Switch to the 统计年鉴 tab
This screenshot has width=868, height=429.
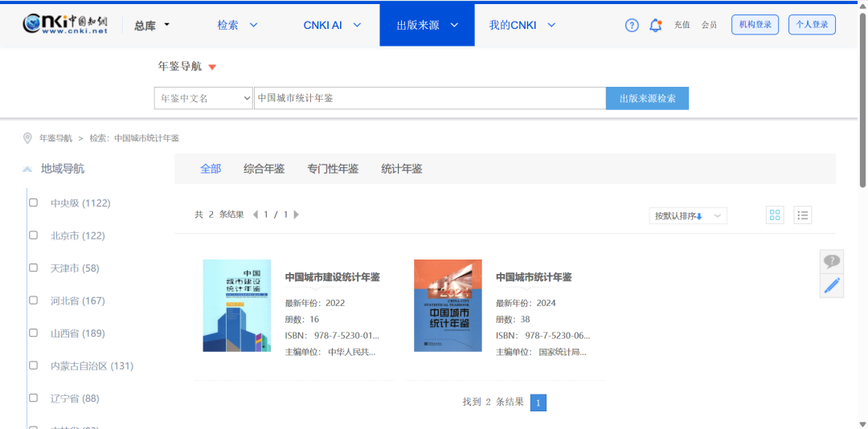(401, 169)
